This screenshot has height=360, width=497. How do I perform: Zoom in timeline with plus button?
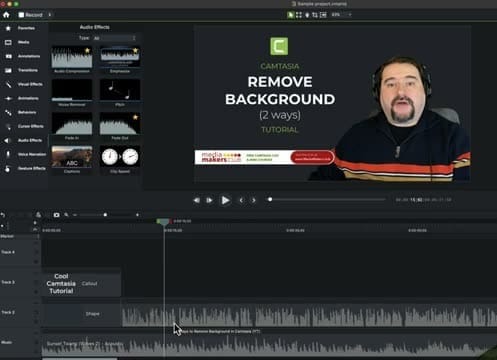pos(137,215)
